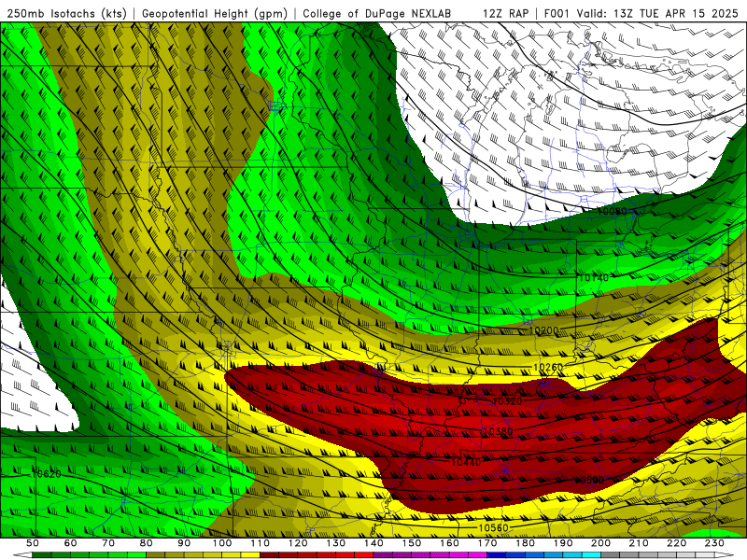
Task: Click the 180 kt color scale label
Action: pos(525,543)
